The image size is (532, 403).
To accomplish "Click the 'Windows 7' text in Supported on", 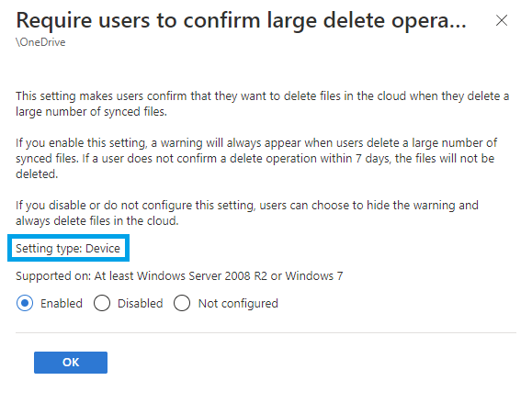I will (314, 276).
